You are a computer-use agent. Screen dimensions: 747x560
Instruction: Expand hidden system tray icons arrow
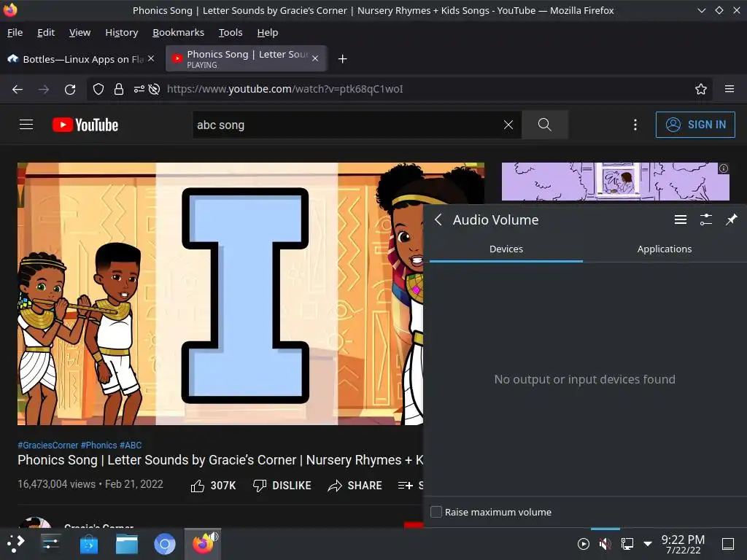[648, 544]
